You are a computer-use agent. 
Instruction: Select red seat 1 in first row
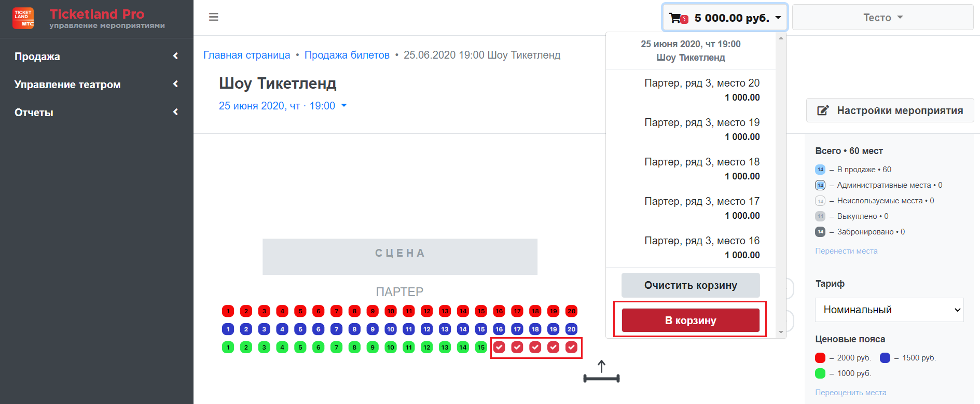pos(228,311)
